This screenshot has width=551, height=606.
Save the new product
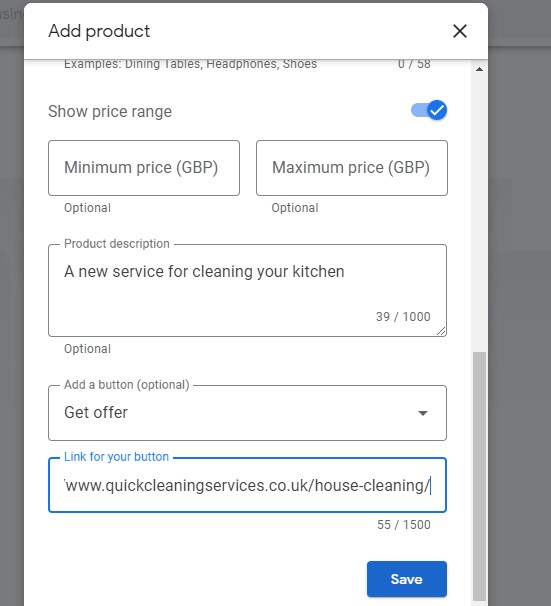point(407,579)
